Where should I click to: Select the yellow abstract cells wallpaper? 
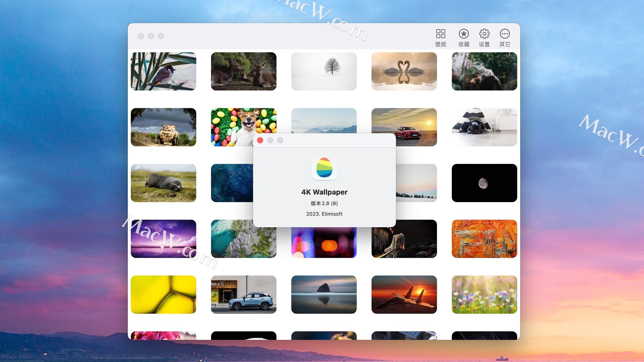(x=163, y=295)
